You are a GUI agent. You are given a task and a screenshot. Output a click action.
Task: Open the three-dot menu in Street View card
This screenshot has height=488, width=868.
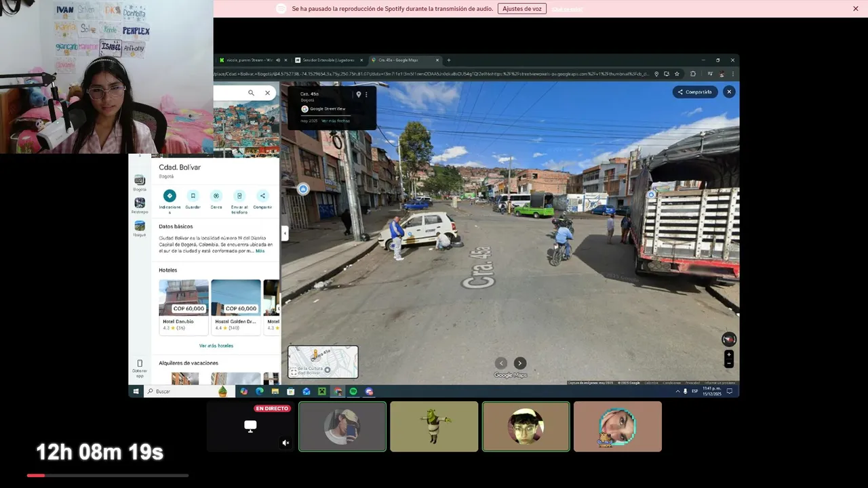(x=366, y=94)
